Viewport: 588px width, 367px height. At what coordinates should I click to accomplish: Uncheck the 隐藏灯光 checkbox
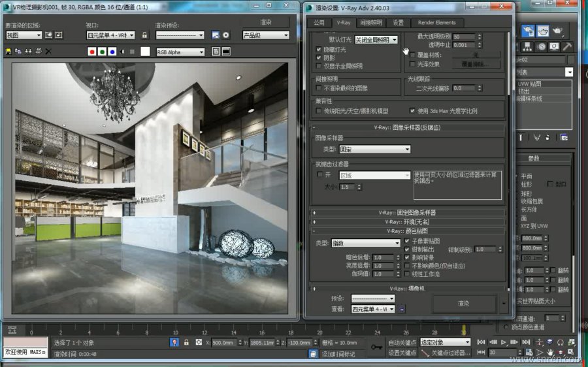click(318, 49)
